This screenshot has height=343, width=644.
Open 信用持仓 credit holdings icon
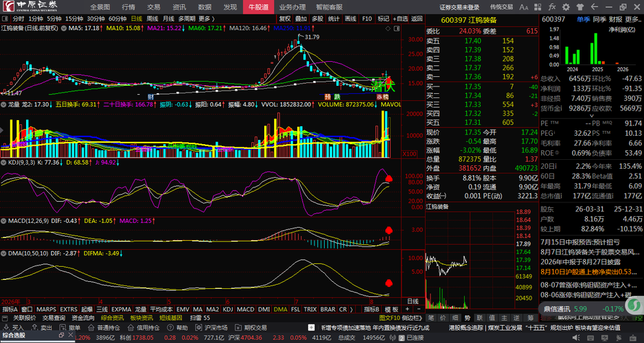130,328
